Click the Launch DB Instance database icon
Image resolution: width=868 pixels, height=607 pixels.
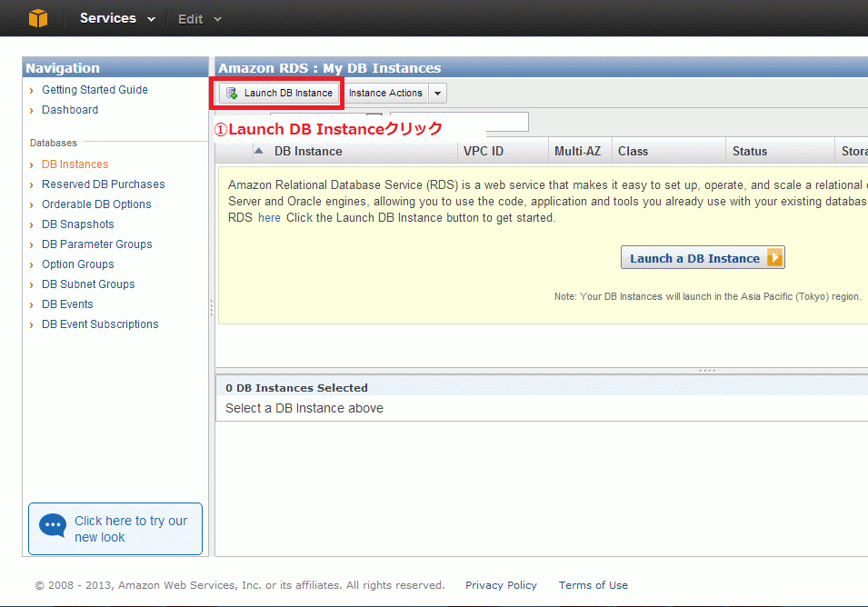pos(232,93)
